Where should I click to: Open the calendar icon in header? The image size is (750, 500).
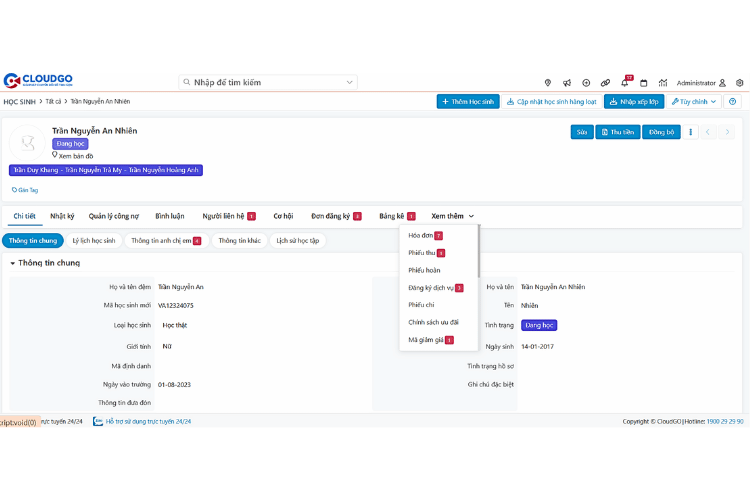tap(645, 82)
